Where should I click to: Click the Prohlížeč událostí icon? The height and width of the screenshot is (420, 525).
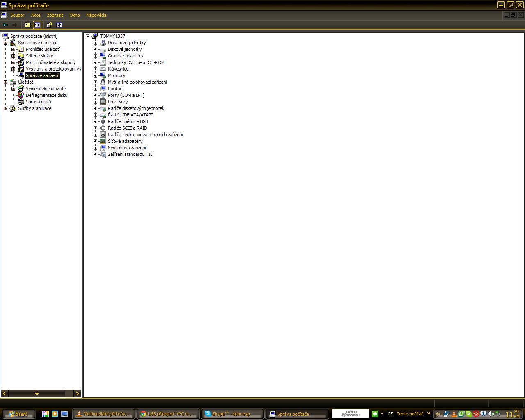[21, 49]
